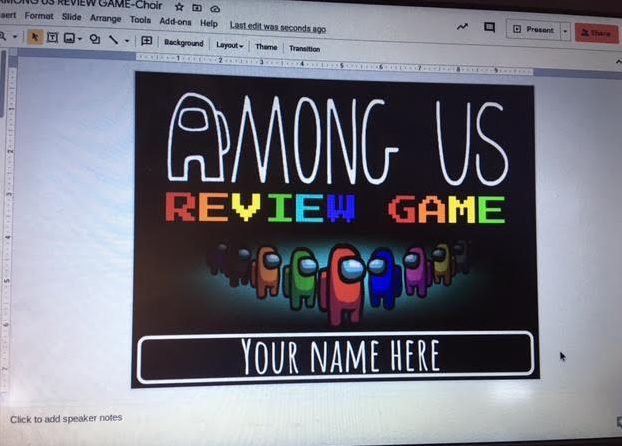Viewport: 622px width, 446px height.
Task: Open the Layout dropdown
Action: click(229, 45)
